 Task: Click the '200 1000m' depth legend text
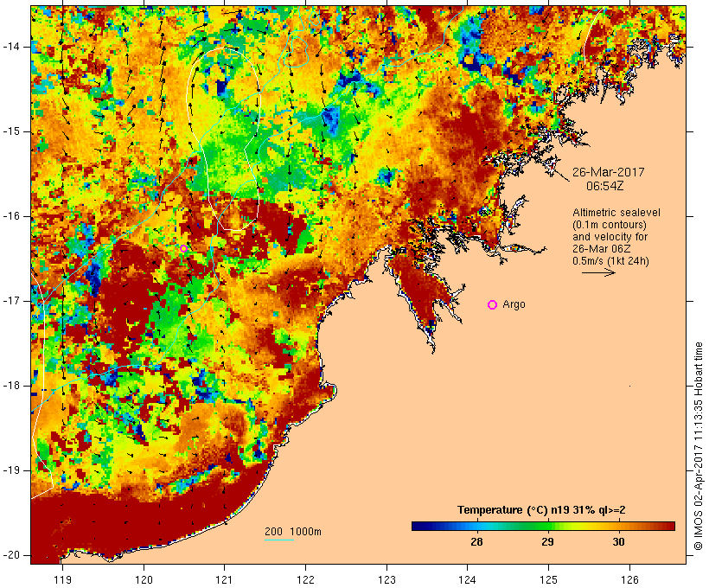[293, 532]
